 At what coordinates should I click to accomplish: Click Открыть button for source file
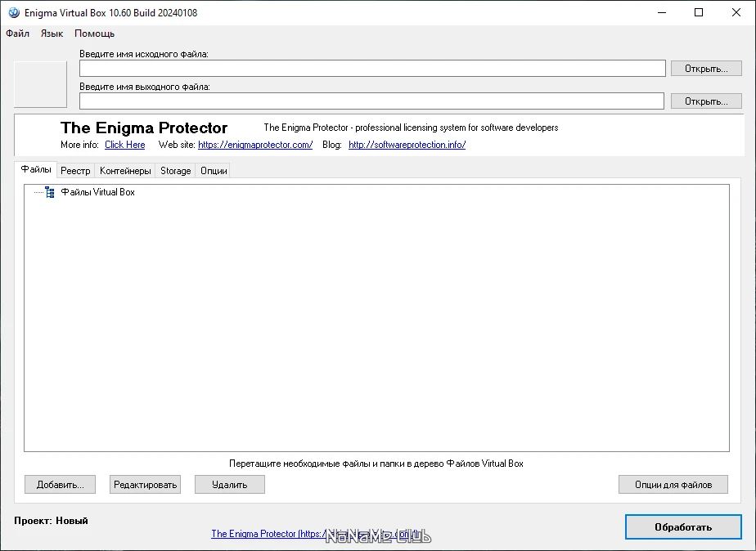(706, 69)
